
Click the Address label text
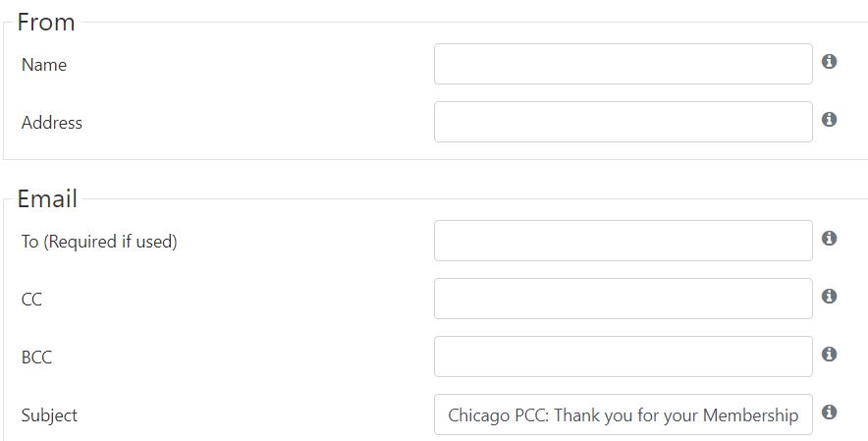[51, 123]
